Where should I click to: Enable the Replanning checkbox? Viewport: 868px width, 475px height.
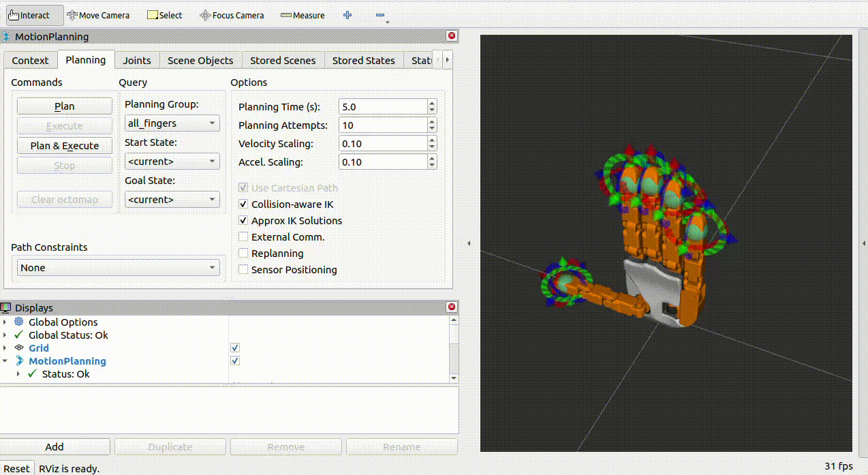(243, 254)
